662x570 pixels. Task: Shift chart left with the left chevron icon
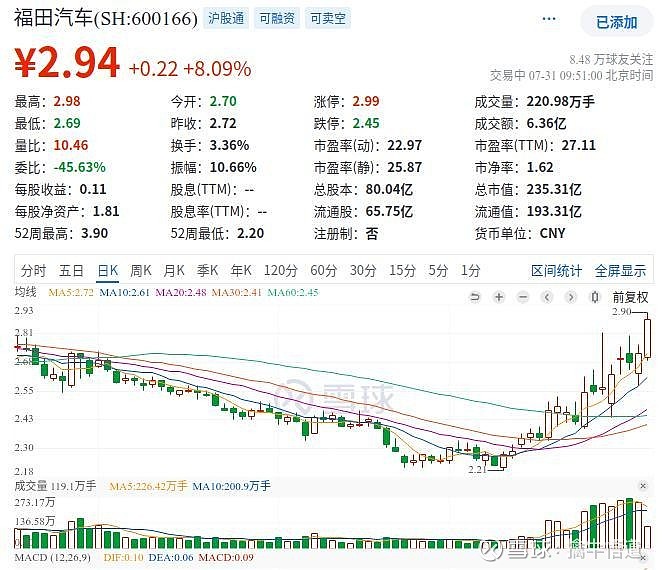[547, 297]
